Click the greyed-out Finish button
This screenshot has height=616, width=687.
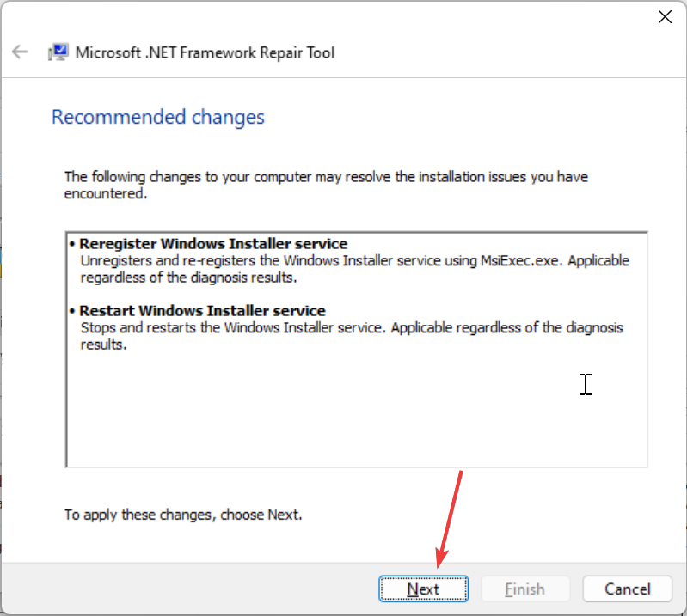coord(524,589)
